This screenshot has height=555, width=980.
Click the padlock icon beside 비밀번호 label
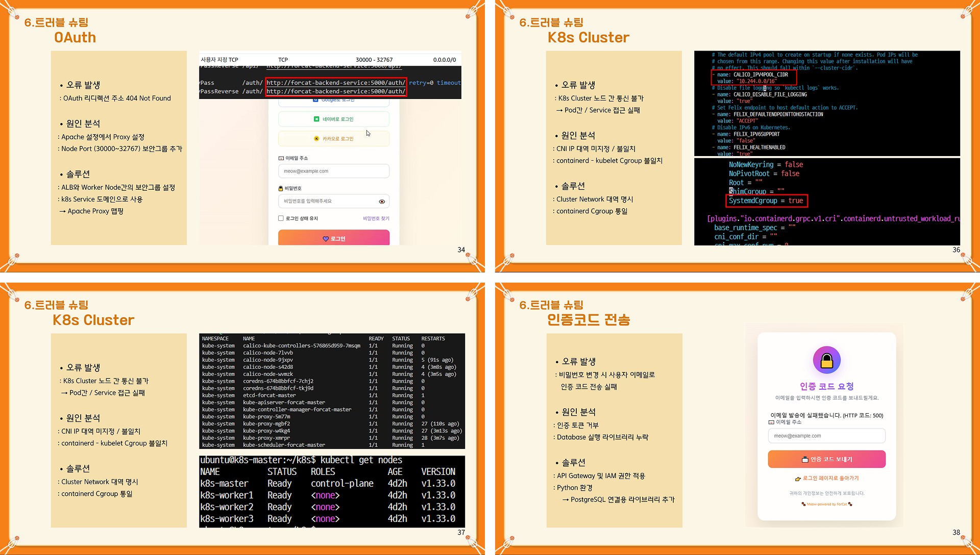point(281,188)
